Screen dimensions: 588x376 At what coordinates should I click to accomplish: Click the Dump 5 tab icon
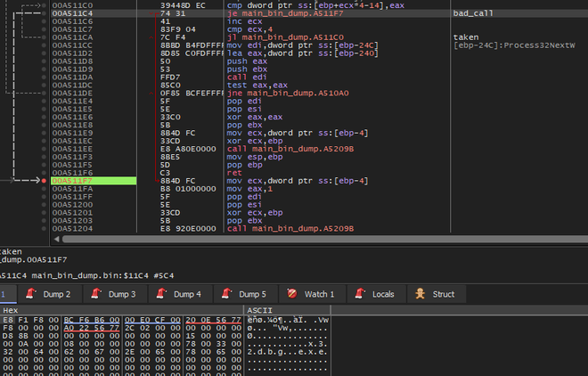click(227, 293)
